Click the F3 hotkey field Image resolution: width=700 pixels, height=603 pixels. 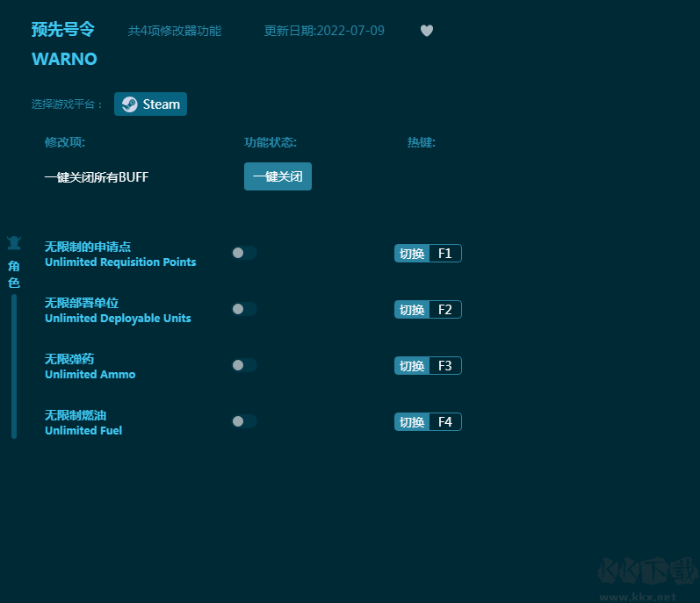[x=445, y=366]
